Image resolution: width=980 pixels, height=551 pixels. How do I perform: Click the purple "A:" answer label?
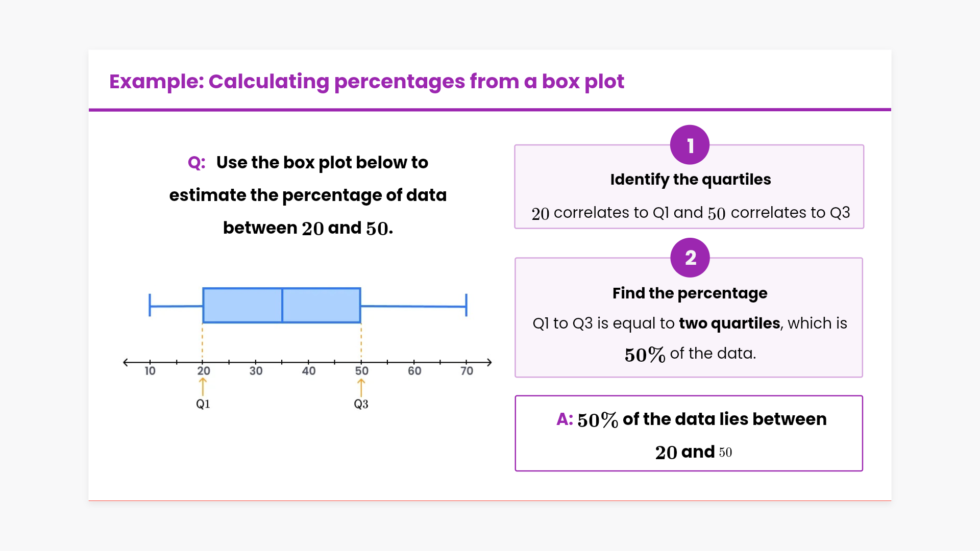(x=565, y=419)
